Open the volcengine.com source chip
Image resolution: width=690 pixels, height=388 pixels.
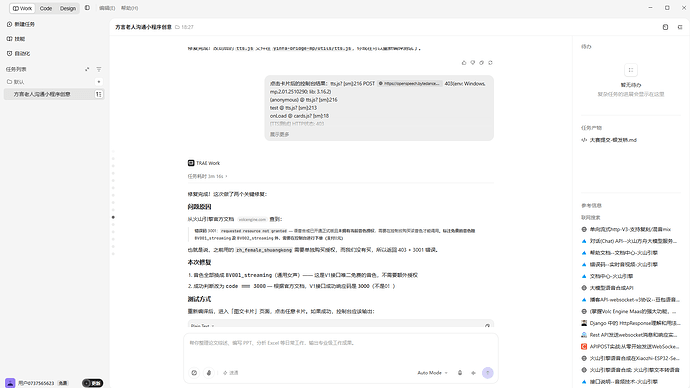tap(252, 219)
